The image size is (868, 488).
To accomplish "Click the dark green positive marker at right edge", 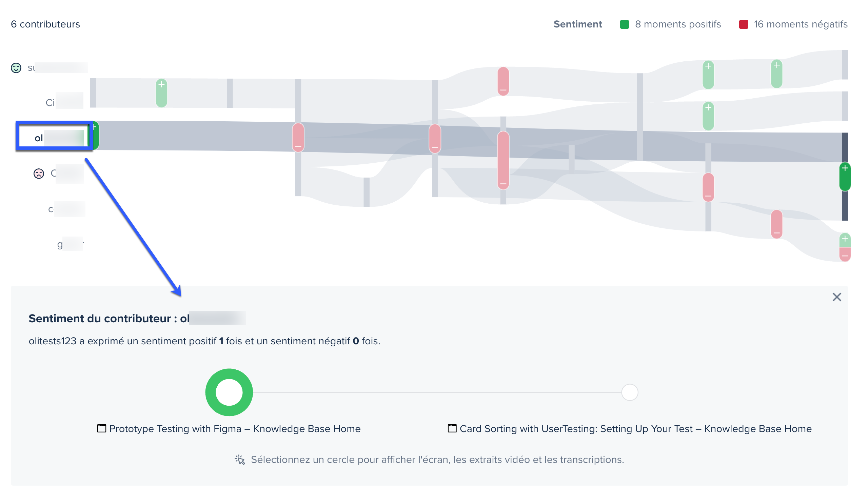I will coord(845,177).
